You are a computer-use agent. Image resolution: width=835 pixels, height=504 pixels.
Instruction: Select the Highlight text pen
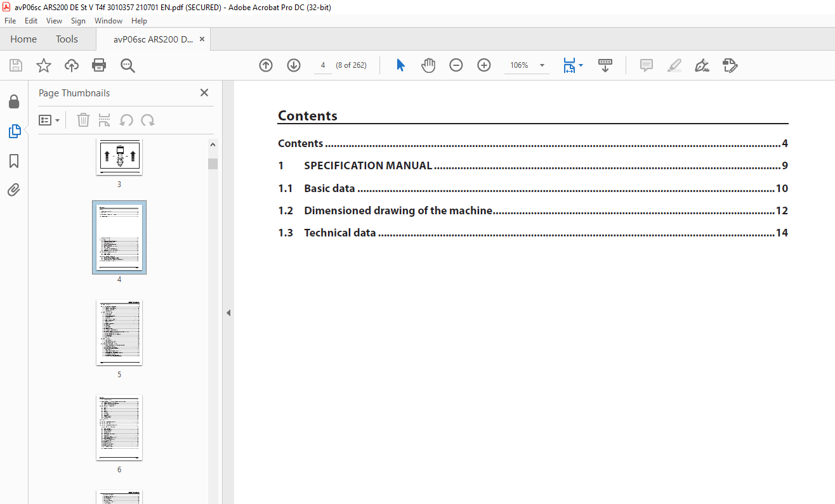pos(674,65)
